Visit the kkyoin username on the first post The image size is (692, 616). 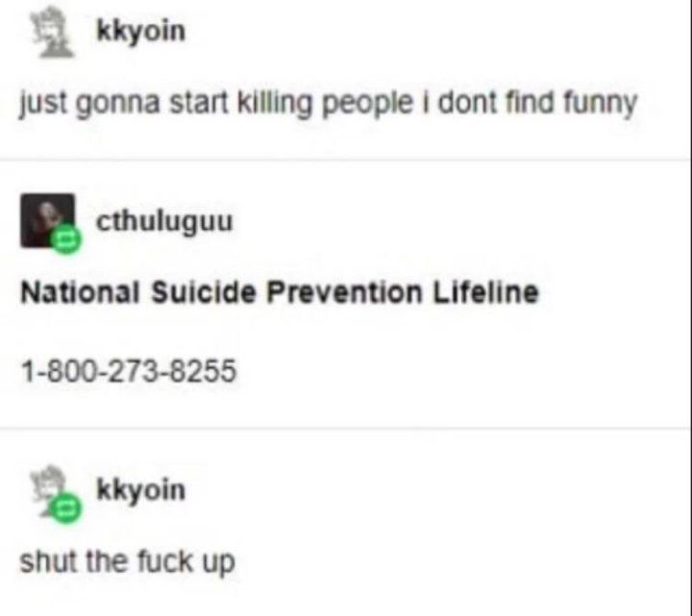(x=140, y=33)
